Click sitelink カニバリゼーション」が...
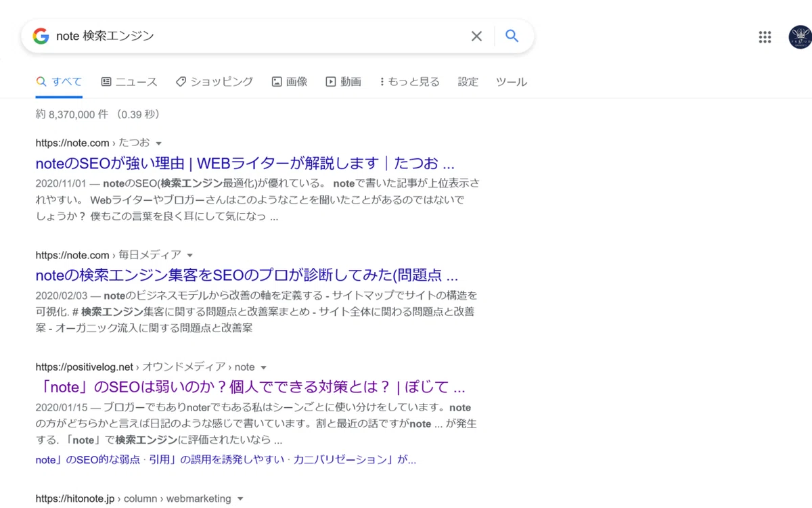The image size is (812, 508). 355,459
